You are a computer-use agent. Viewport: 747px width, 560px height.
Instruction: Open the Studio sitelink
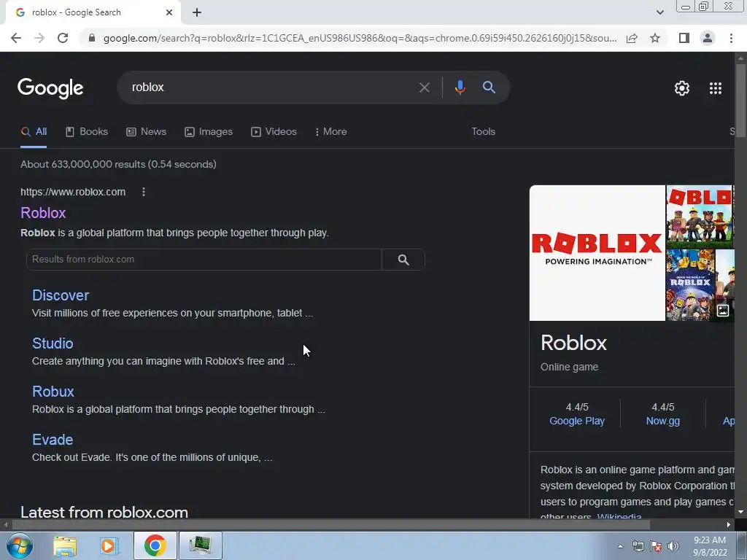tap(53, 343)
